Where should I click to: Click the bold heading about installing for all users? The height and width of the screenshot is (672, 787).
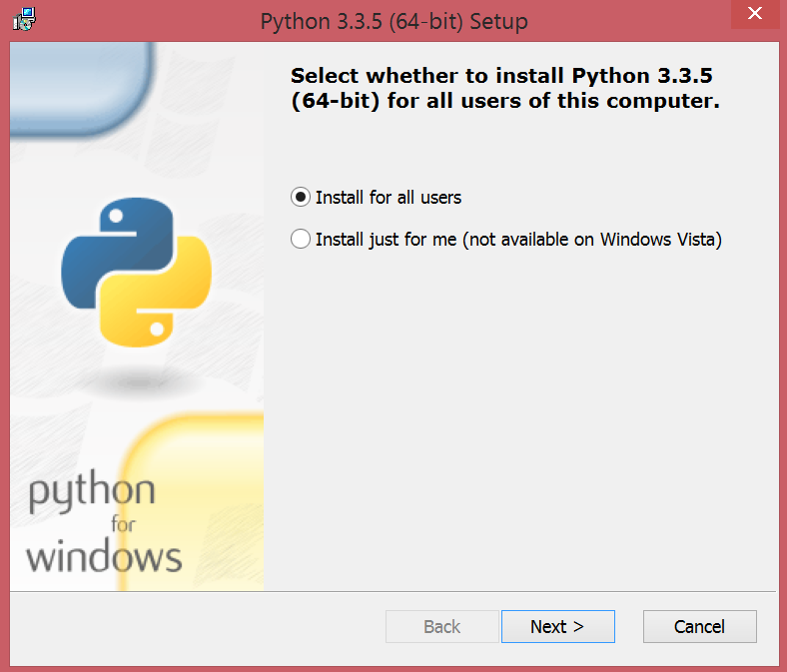coord(504,89)
